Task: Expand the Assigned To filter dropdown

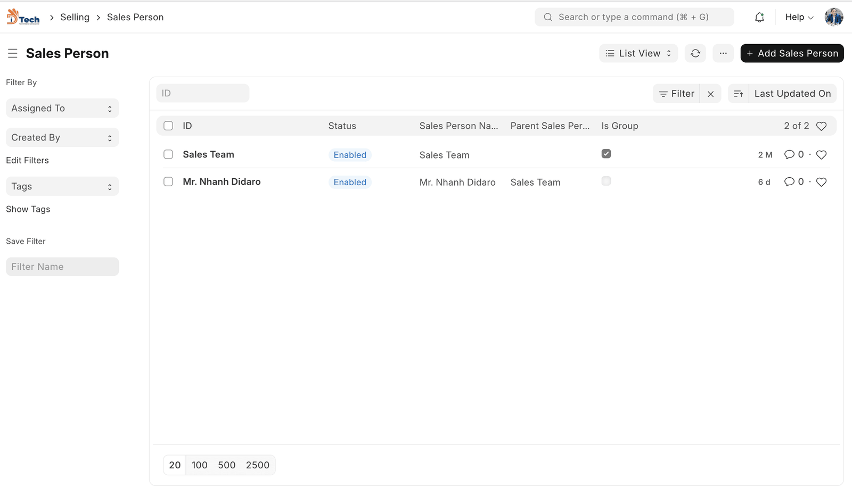Action: (x=62, y=109)
